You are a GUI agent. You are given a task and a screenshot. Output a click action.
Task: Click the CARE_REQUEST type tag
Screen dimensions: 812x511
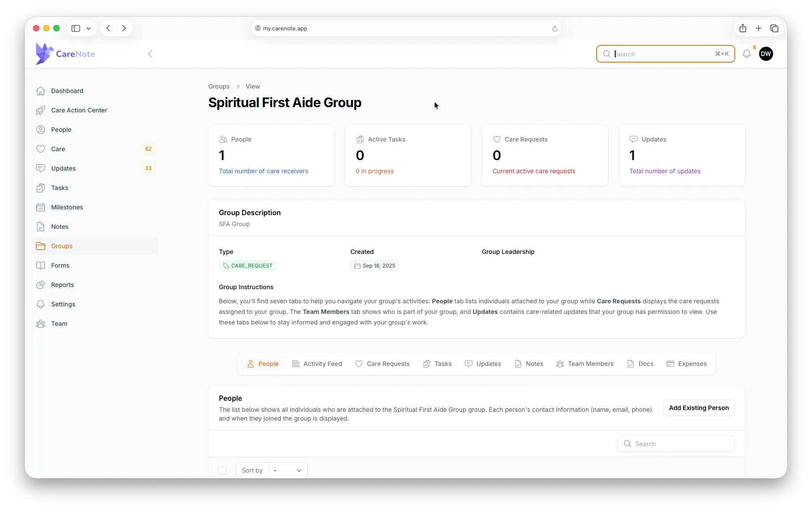247,266
